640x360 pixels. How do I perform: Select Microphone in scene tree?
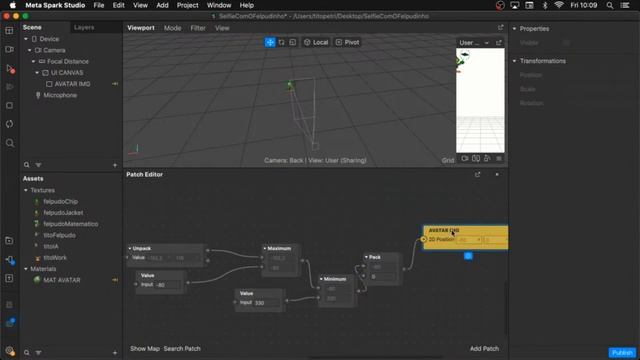(x=60, y=95)
